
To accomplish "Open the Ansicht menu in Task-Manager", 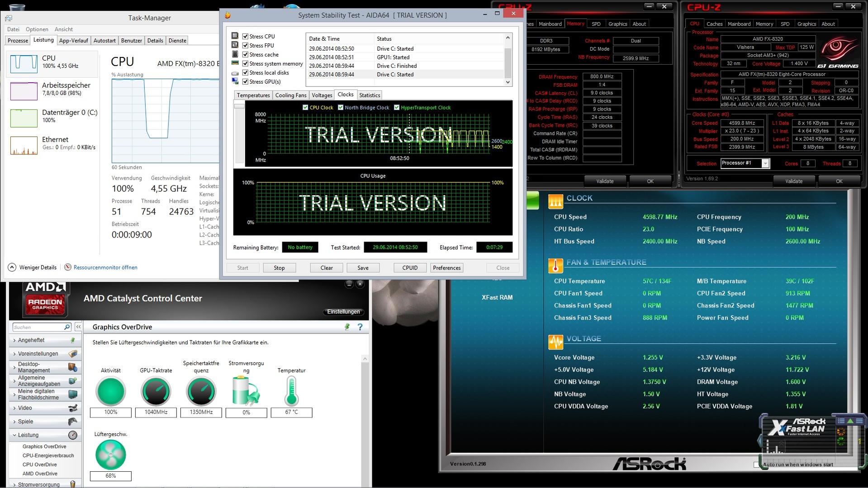I will point(63,29).
